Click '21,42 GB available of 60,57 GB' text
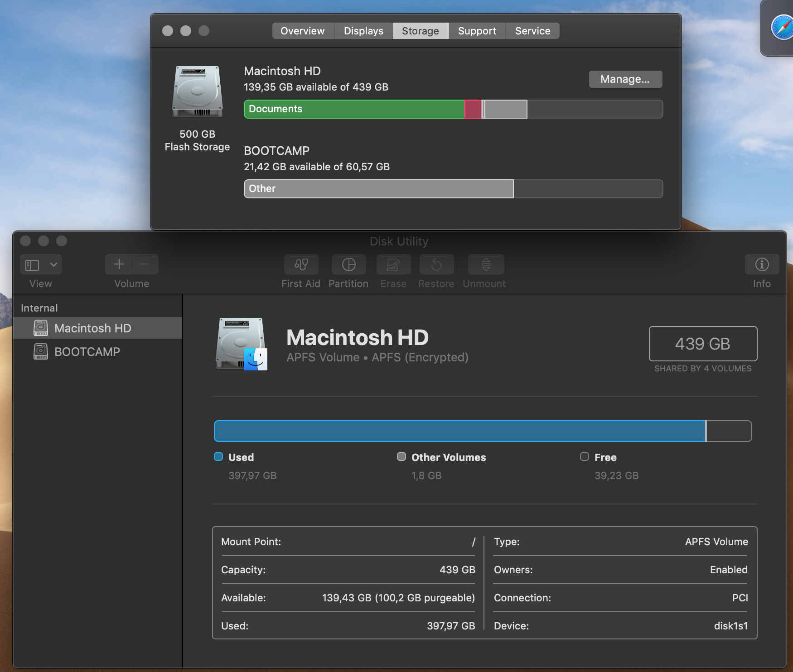Screen dimensions: 793x672 pyautogui.click(x=317, y=167)
